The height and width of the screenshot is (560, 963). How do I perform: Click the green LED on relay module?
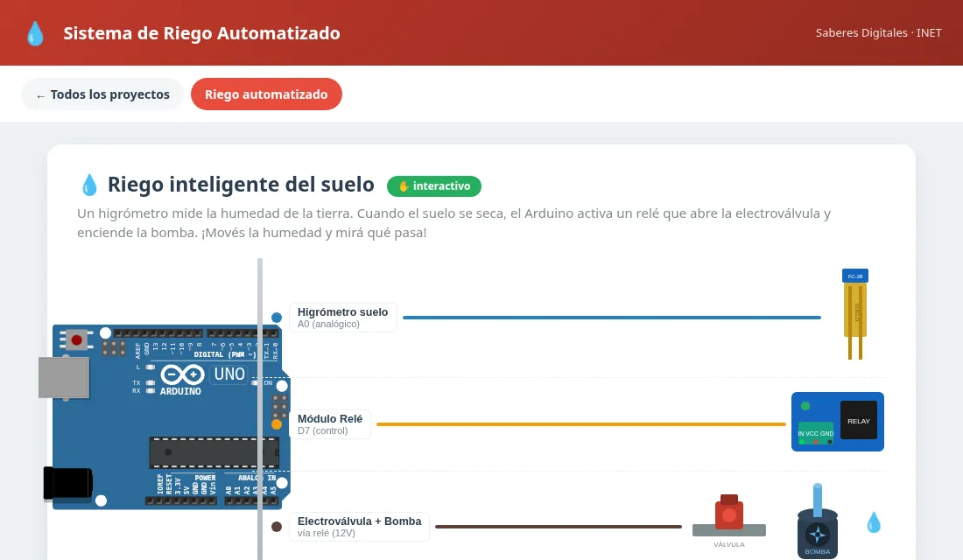[805, 406]
